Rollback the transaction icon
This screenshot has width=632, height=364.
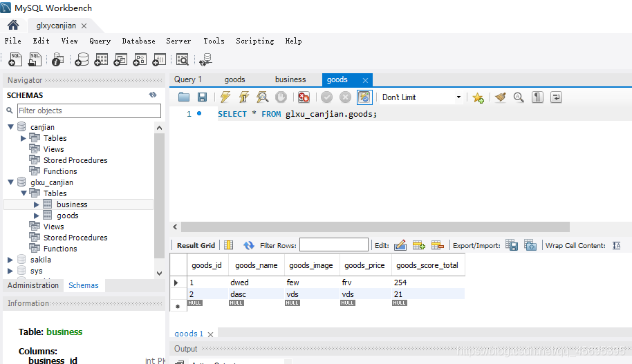coord(345,97)
